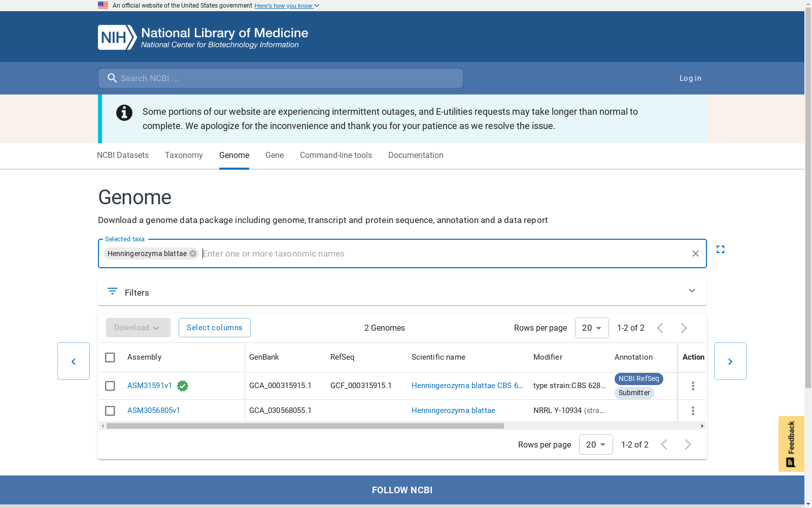Viewport: 812px width, 508px height.
Task: Click the US flag icon in government banner
Action: [103, 5]
